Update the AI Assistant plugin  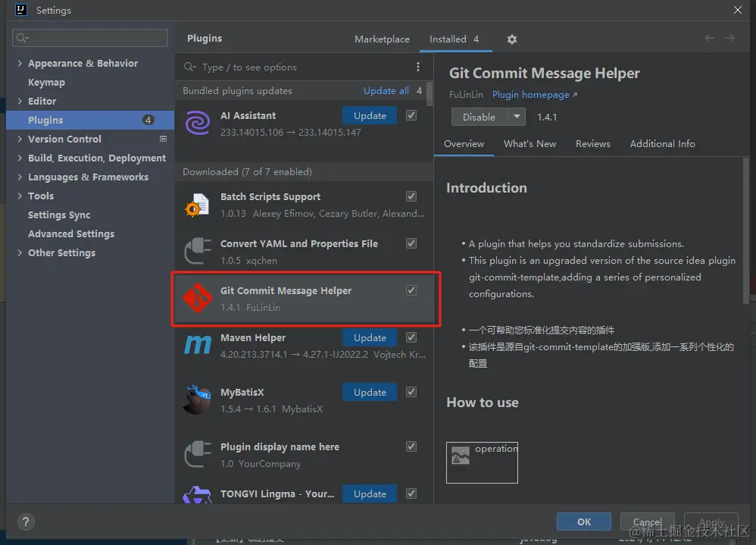[x=370, y=115]
